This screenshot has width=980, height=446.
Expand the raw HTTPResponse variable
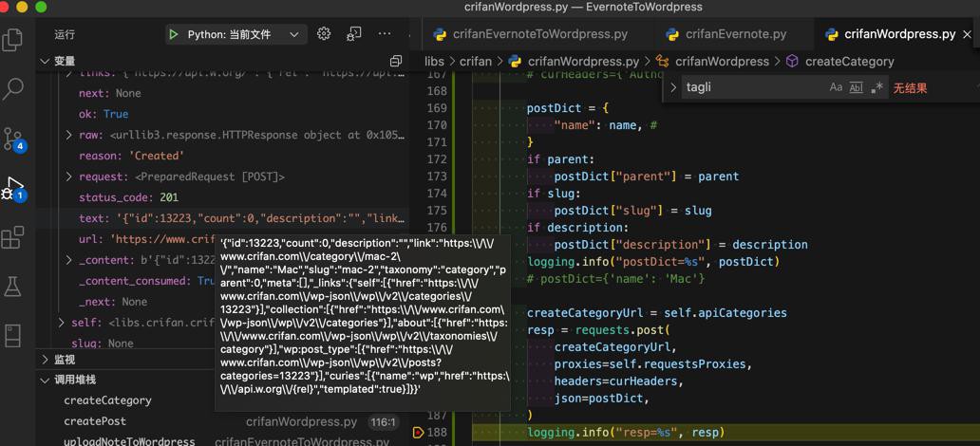[x=69, y=135]
